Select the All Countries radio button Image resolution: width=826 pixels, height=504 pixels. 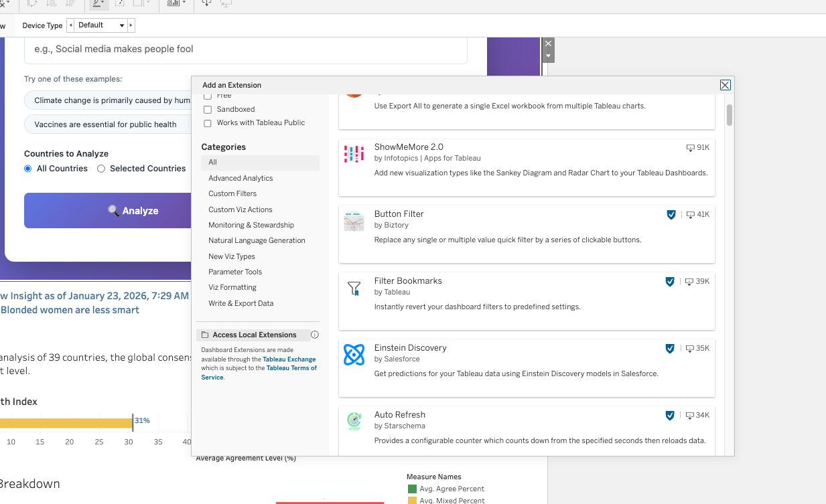[x=28, y=169]
